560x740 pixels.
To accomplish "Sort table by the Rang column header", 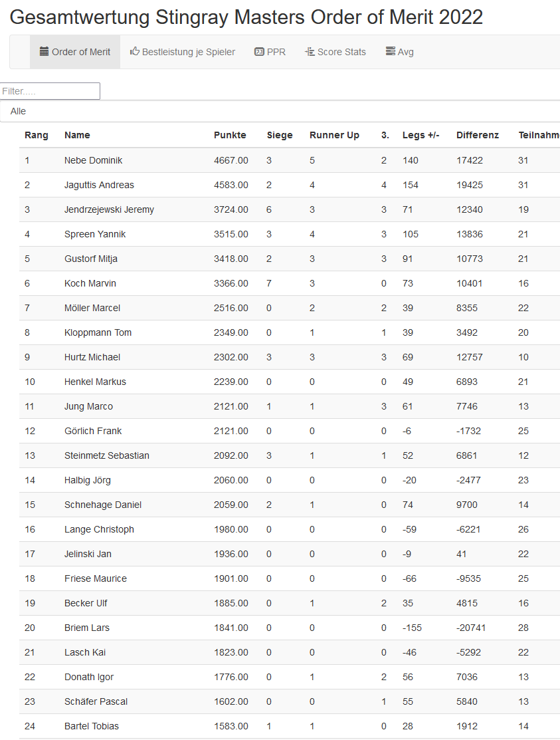I will (37, 135).
